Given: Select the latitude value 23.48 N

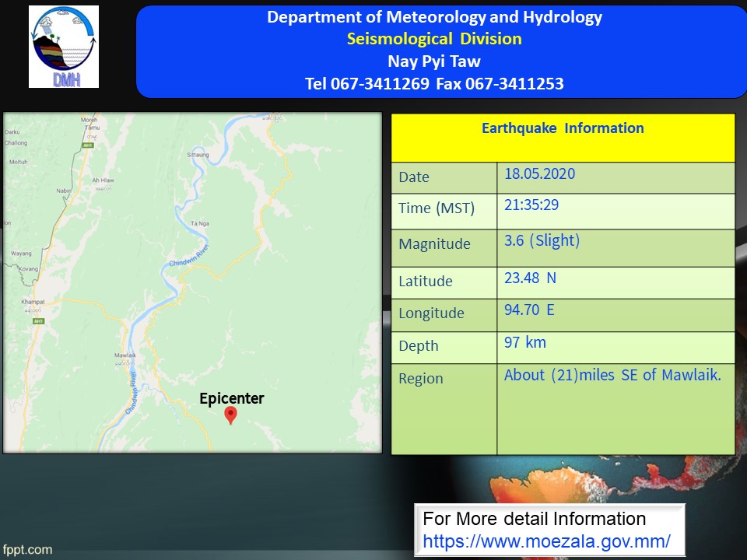Looking at the screenshot, I should point(530,278).
